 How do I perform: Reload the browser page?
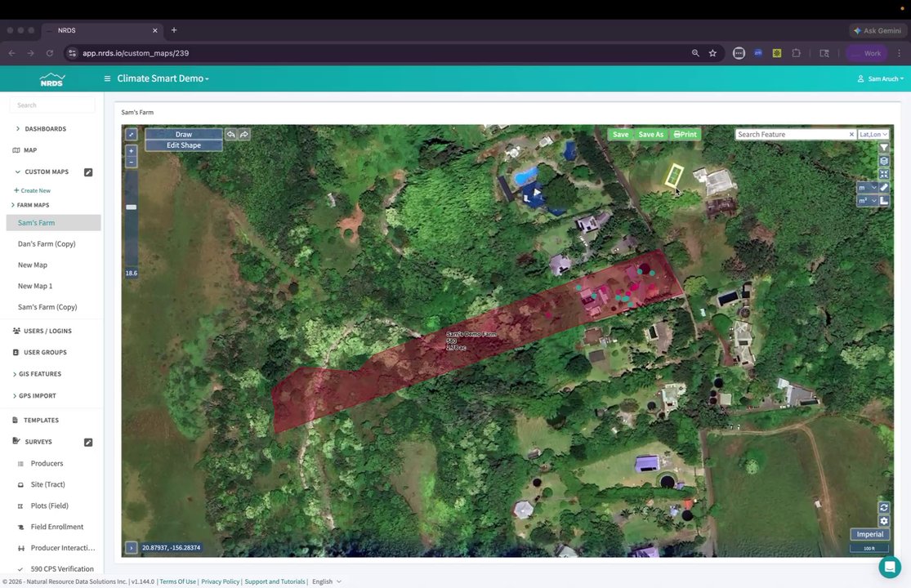click(50, 53)
